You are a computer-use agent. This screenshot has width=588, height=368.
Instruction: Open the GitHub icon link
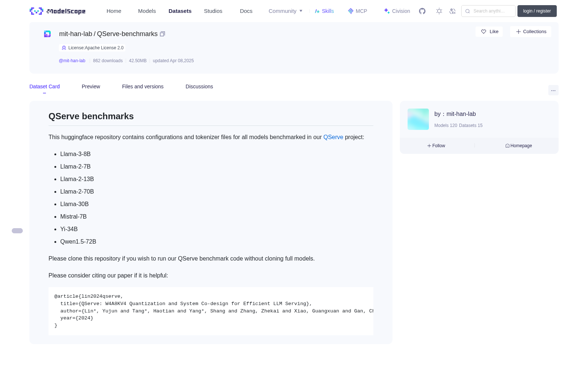pos(422,11)
